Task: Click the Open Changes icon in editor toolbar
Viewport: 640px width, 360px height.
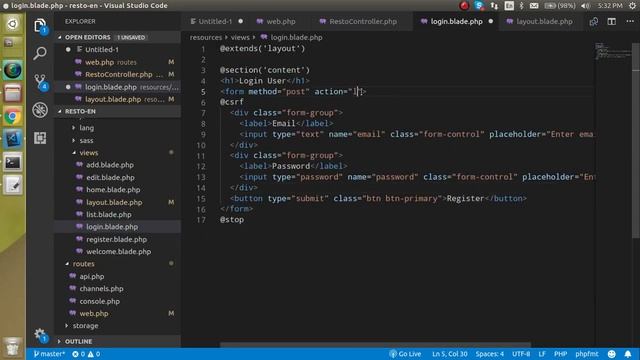Action: [593, 22]
